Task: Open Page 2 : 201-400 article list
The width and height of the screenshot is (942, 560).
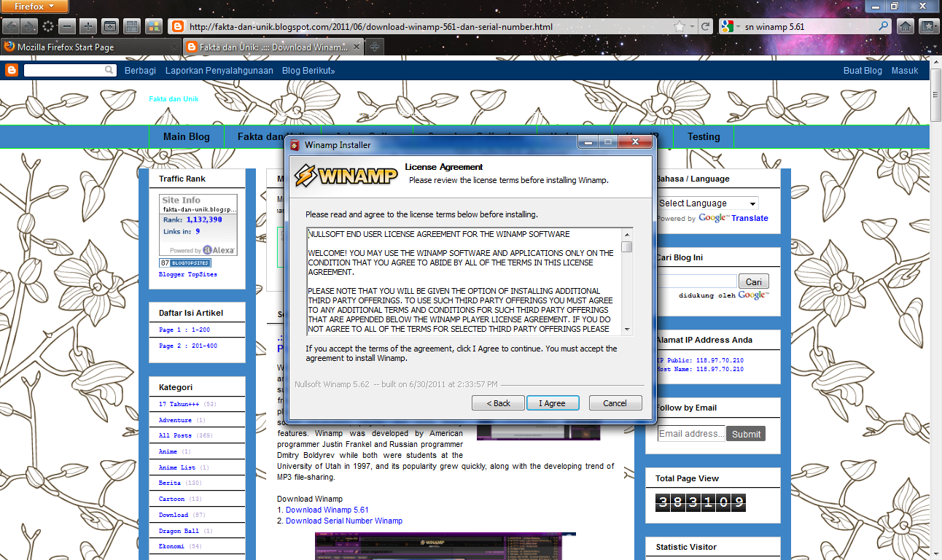Action: (x=188, y=346)
